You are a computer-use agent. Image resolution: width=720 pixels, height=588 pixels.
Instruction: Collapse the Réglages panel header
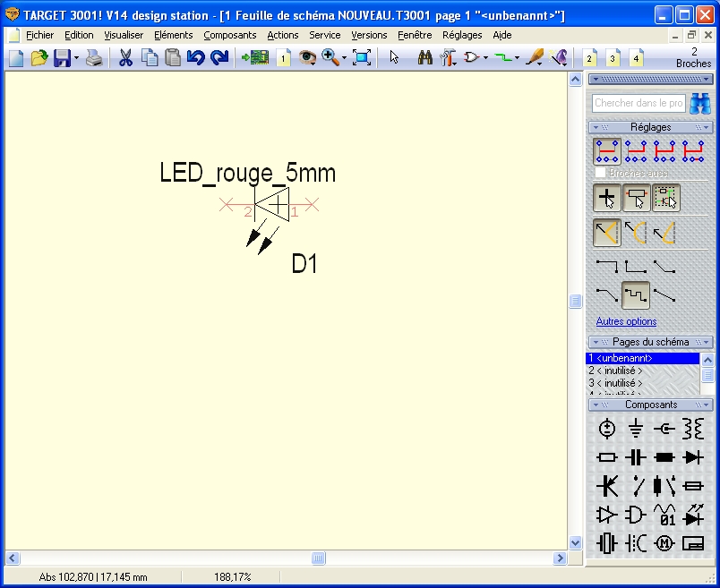click(x=650, y=127)
